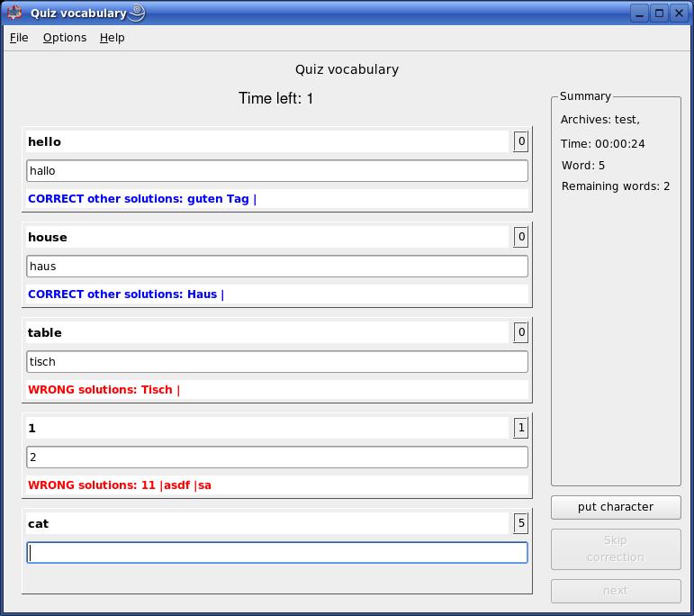Focus the answer field containing 'tisch'

pyautogui.click(x=277, y=362)
